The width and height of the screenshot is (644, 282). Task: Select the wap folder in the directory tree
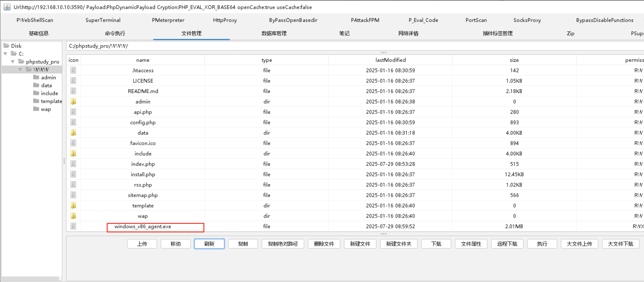(46, 109)
